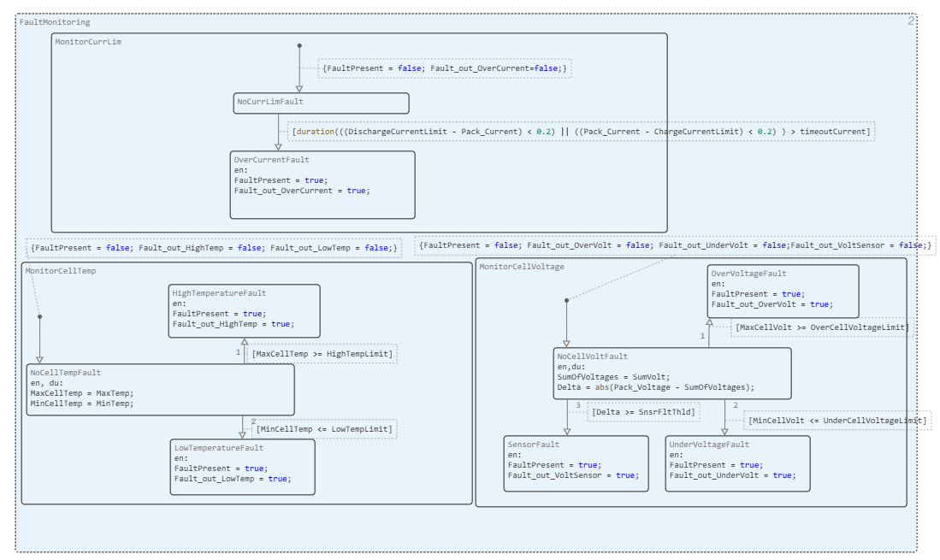Click the "Fault_out_OverCurrent = true;" entry action line
Image resolution: width=940 pixels, height=560 pixels.
point(302,191)
